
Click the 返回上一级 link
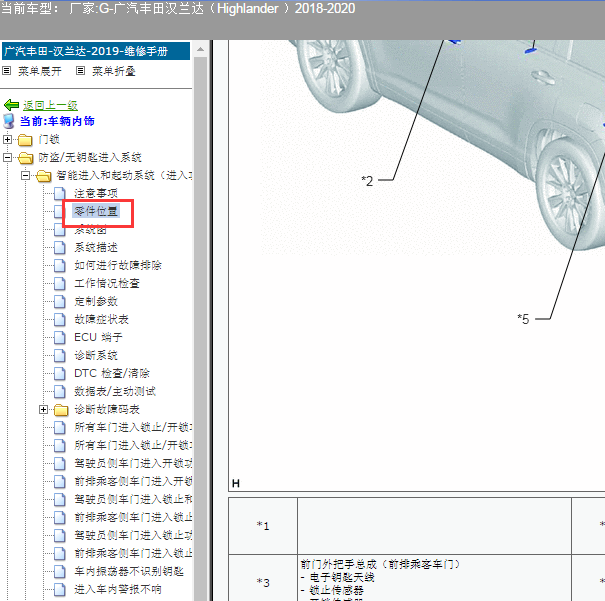[x=50, y=105]
